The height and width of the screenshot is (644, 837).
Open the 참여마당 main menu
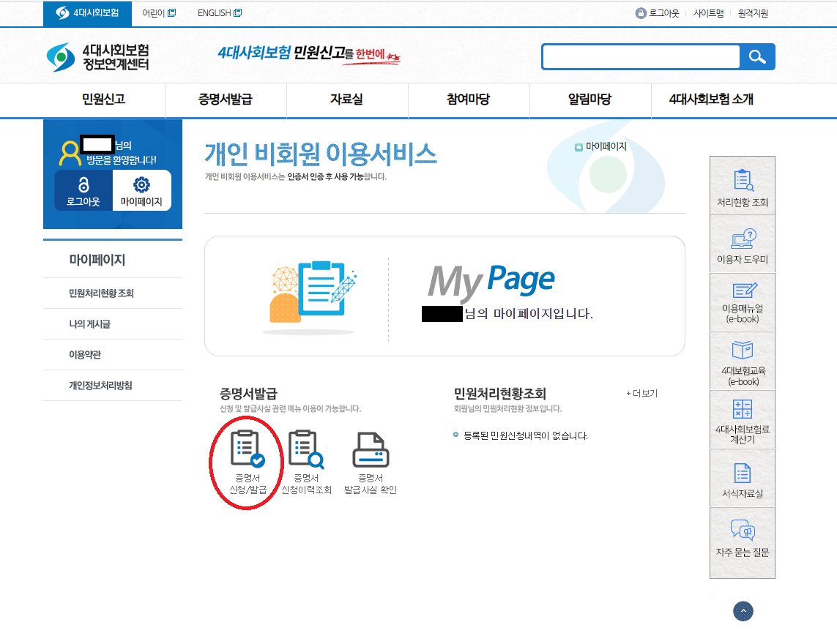pos(469,100)
